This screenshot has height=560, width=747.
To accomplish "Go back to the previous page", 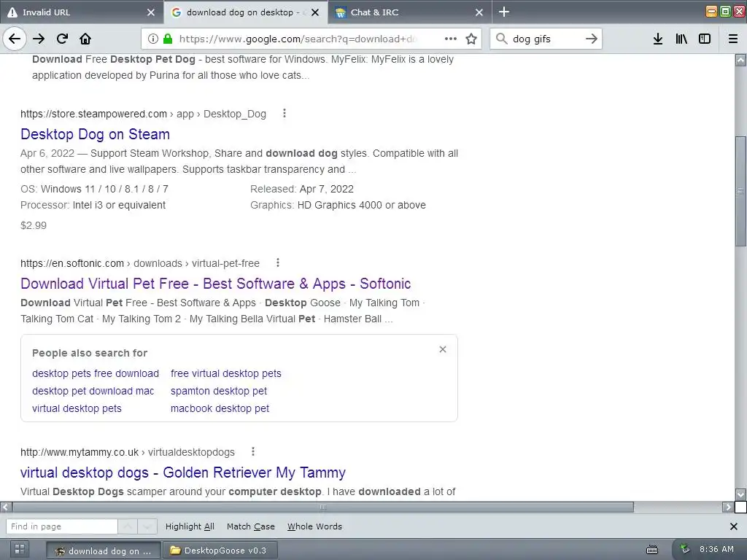I will pos(15,39).
